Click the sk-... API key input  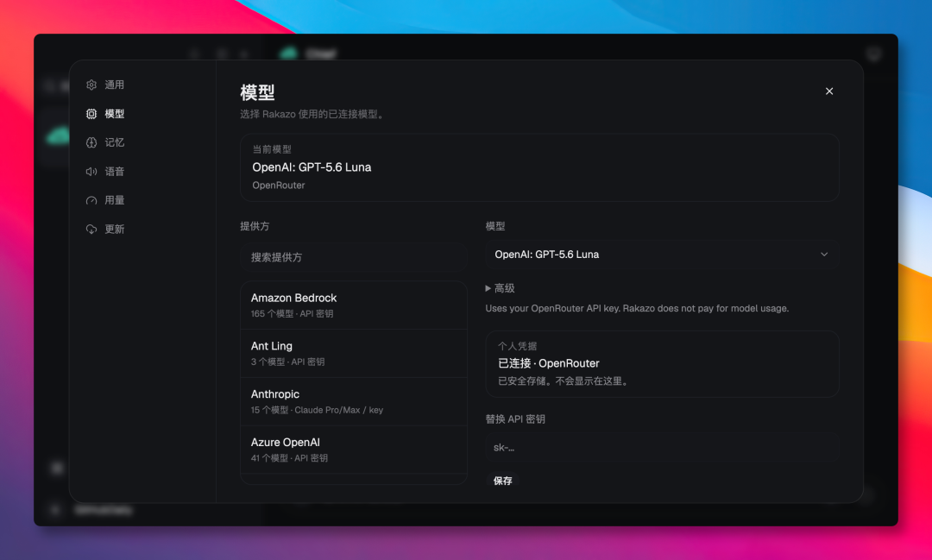[662, 448]
